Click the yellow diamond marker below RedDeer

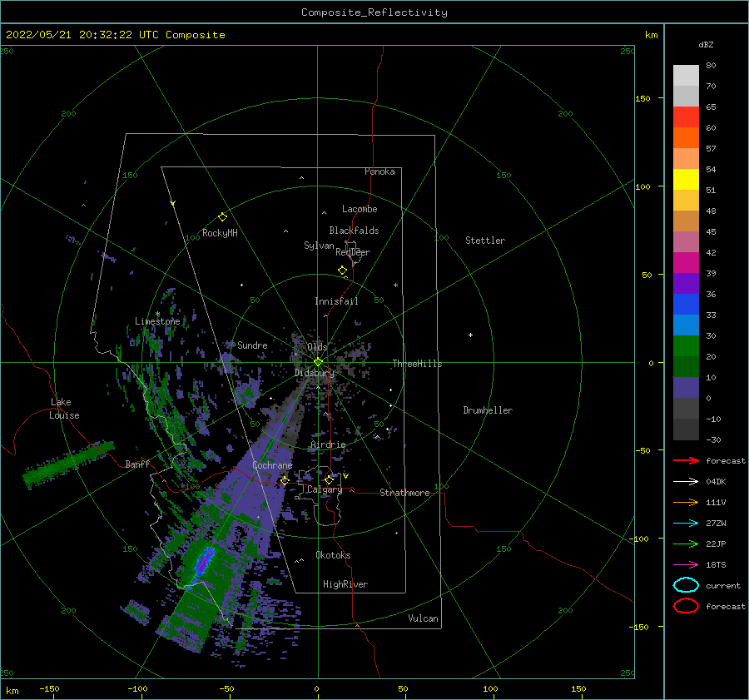coord(343,271)
